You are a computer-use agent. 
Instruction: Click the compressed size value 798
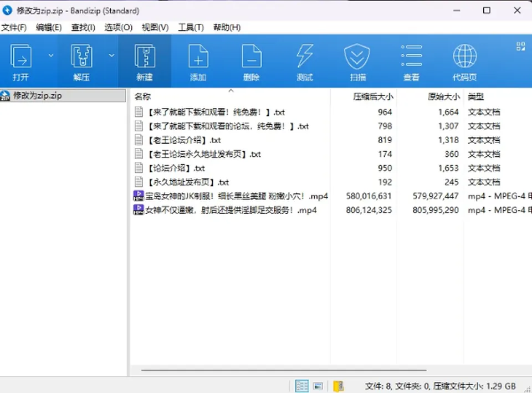tap(385, 126)
